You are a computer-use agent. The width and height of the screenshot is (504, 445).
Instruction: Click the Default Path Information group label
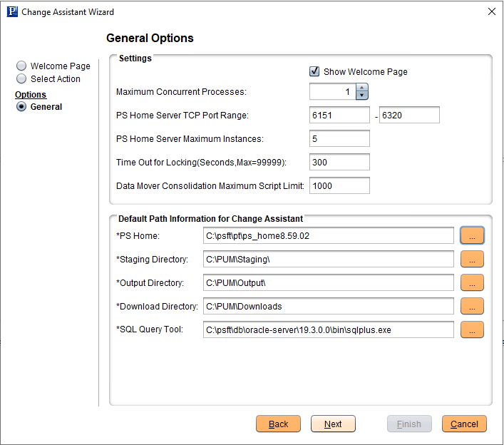(210, 219)
